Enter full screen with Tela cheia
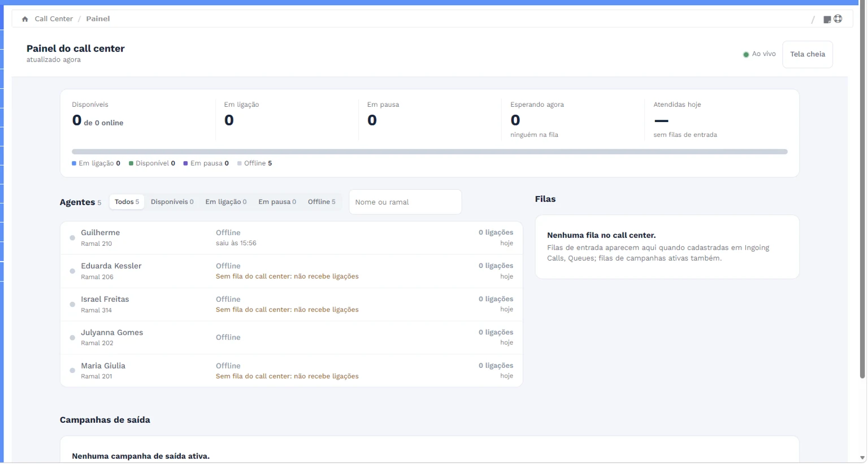Screen dimensions: 868x464 (808, 54)
